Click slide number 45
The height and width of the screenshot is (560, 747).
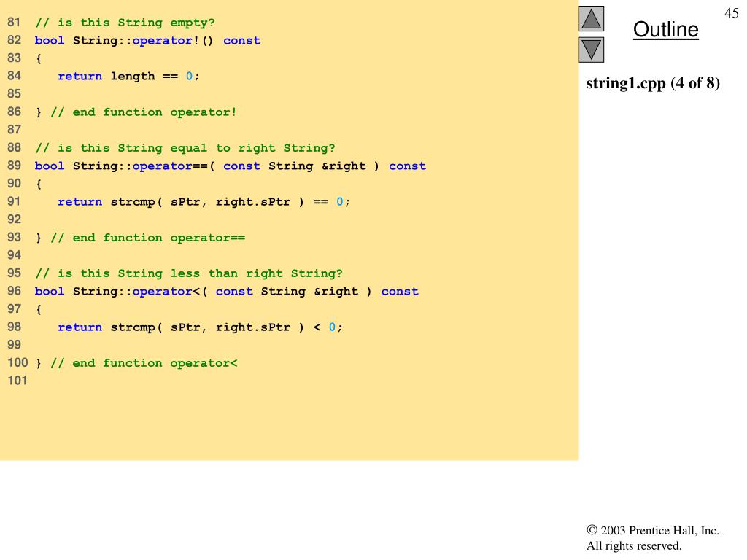731,13
